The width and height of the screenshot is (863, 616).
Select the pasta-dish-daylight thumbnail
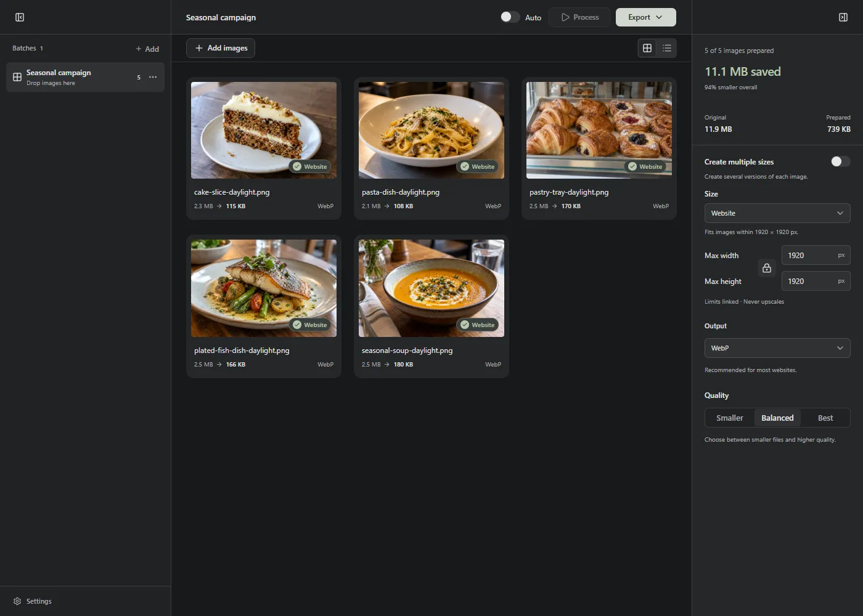(x=431, y=131)
